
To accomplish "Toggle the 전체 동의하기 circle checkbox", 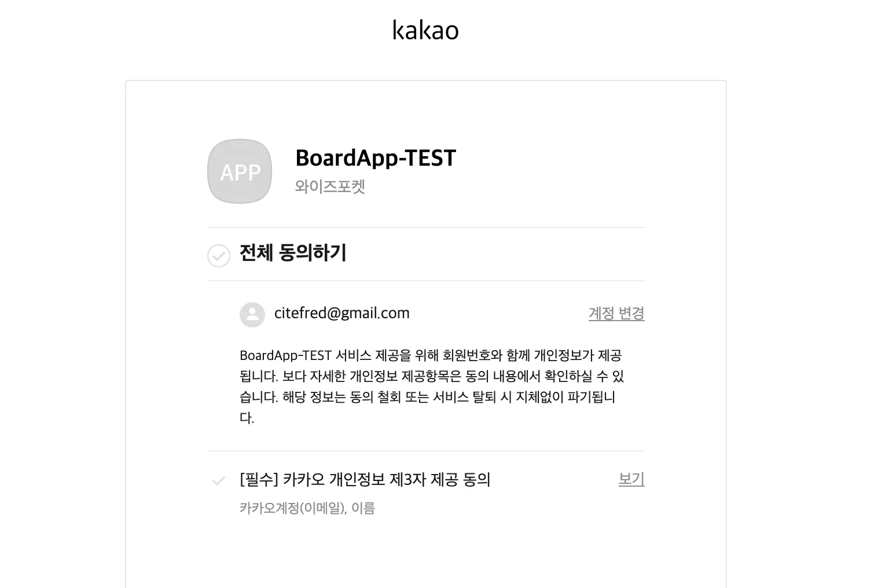I will click(x=219, y=255).
